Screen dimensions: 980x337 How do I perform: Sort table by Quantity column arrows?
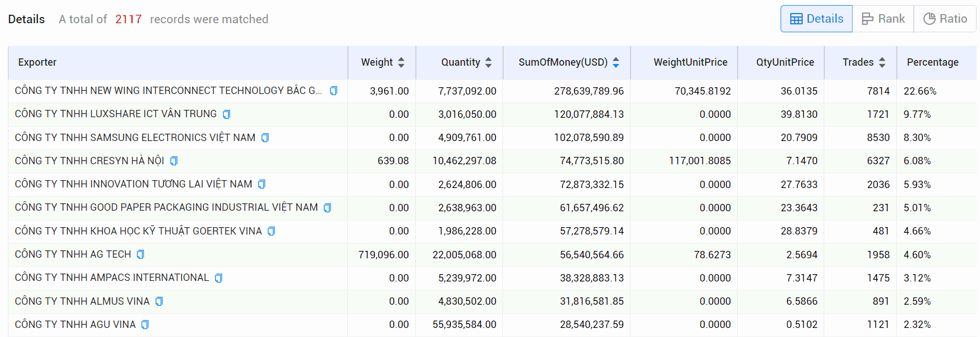[x=488, y=62]
